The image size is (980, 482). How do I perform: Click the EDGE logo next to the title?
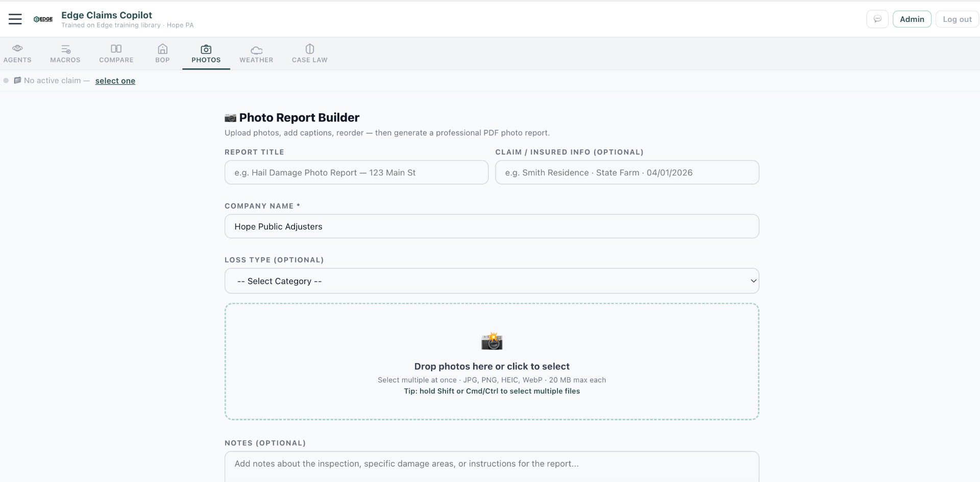pos(43,19)
